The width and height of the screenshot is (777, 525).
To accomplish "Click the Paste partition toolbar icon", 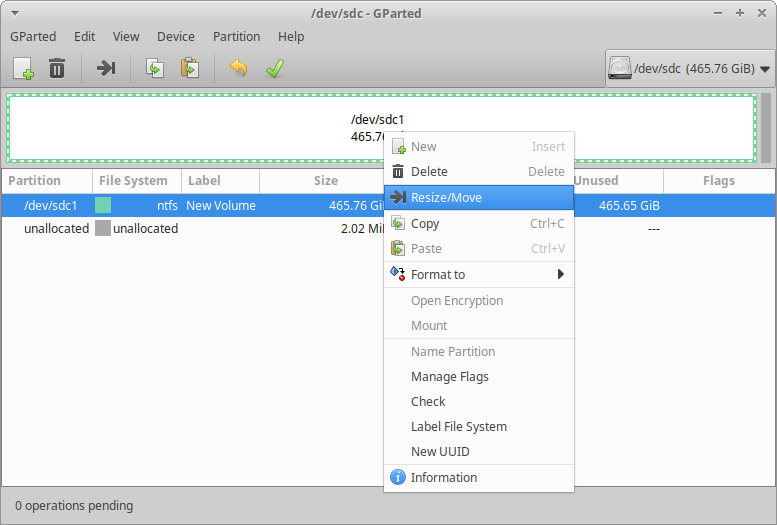I will [x=189, y=68].
